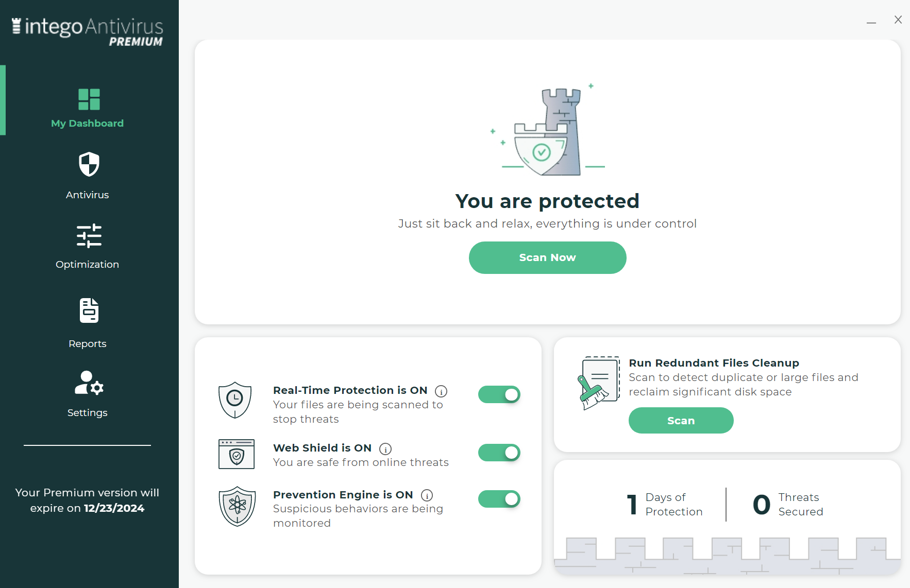
Task: Click the Optimization sliders icon
Action: pos(89,236)
